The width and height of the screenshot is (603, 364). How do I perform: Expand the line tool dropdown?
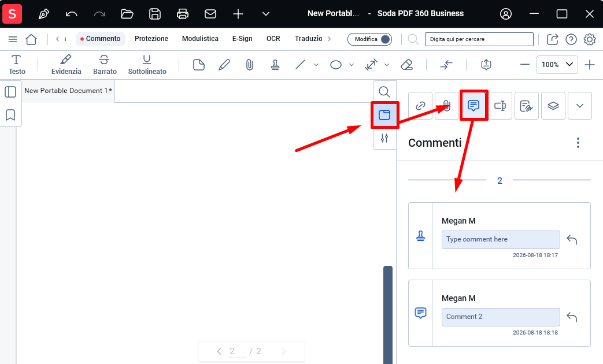[x=316, y=65]
